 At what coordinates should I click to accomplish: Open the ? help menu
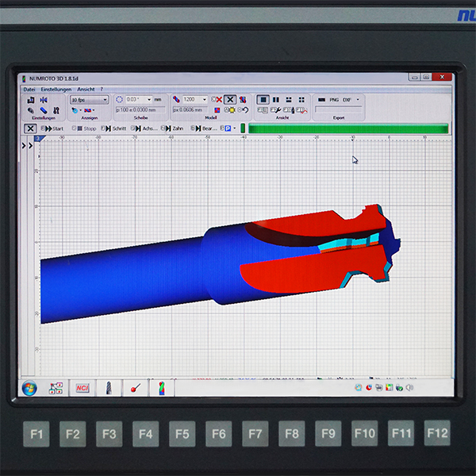coord(102,89)
